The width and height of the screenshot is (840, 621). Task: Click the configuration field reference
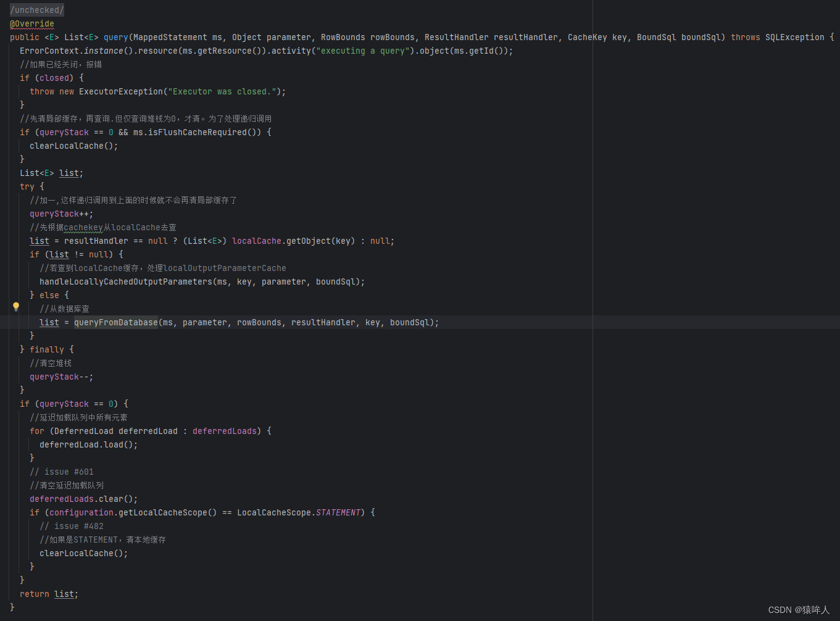point(81,512)
